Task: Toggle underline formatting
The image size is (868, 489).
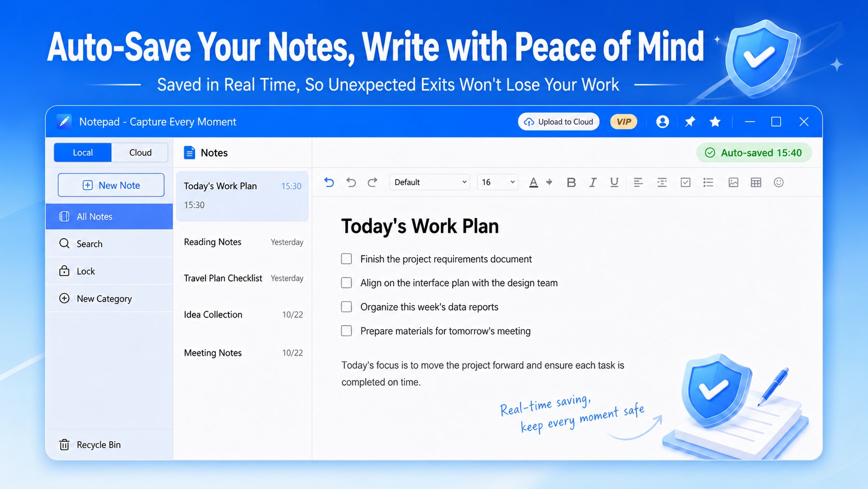Action: 614,182
